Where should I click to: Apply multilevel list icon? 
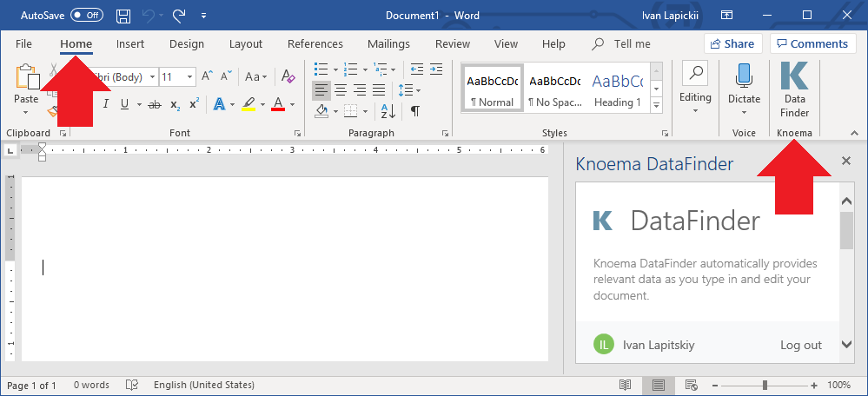tap(381, 69)
